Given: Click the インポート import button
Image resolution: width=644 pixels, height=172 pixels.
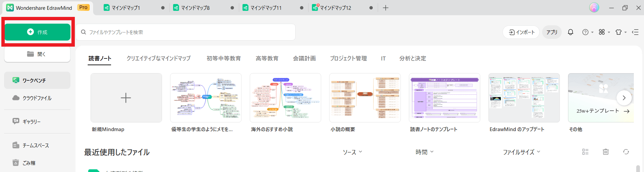Looking at the screenshot, I should pyautogui.click(x=521, y=32).
